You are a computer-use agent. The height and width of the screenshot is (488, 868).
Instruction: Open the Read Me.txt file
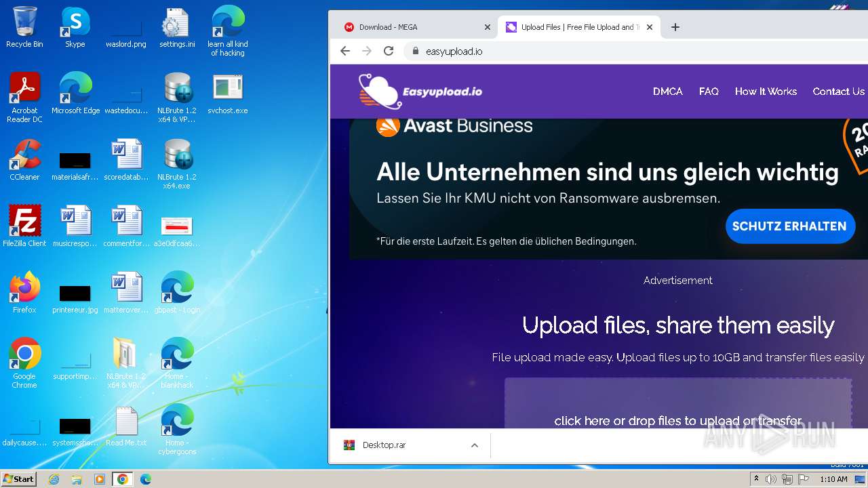(x=126, y=426)
